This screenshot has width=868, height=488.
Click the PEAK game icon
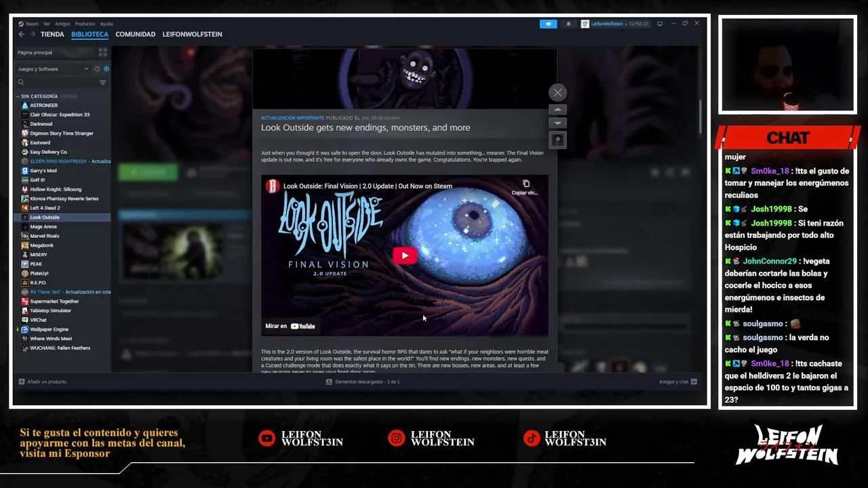(25, 264)
